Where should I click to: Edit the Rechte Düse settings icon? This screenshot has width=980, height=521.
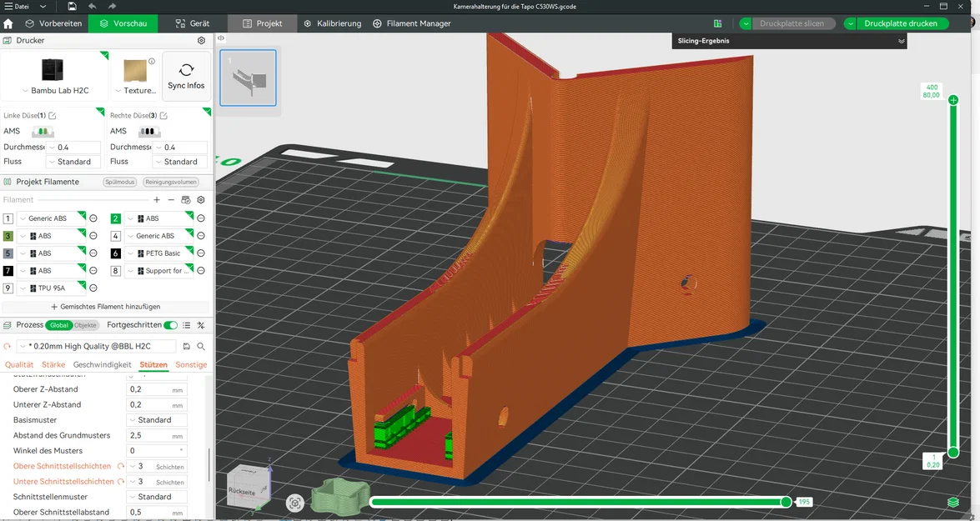click(163, 116)
